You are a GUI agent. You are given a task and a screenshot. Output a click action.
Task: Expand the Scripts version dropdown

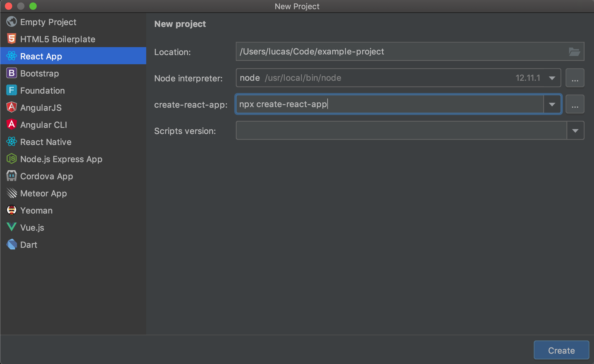pos(575,131)
